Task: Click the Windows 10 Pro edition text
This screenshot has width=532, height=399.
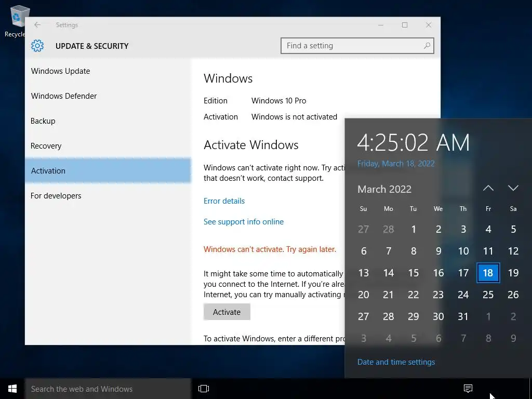Action: [278, 101]
